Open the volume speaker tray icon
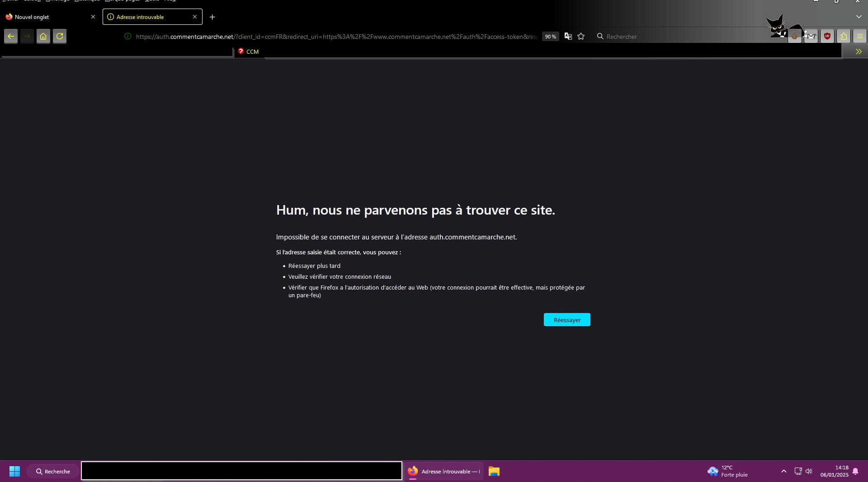The image size is (868, 482). coord(809,471)
